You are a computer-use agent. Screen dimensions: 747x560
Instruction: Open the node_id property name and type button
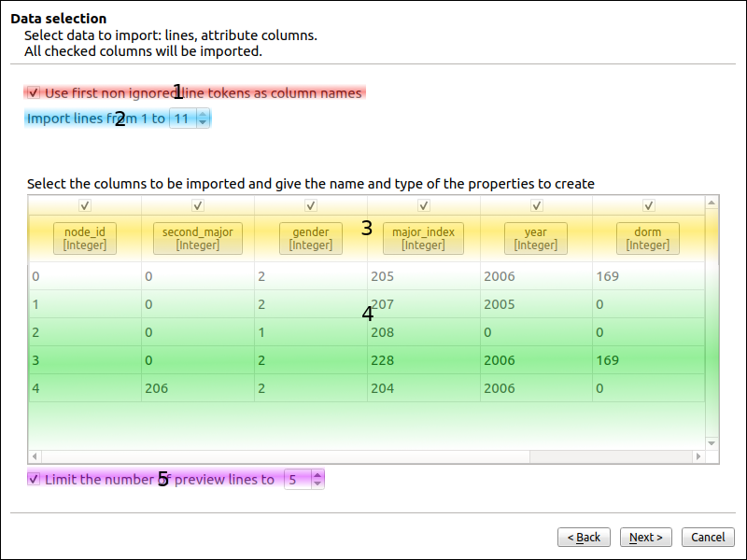click(84, 238)
